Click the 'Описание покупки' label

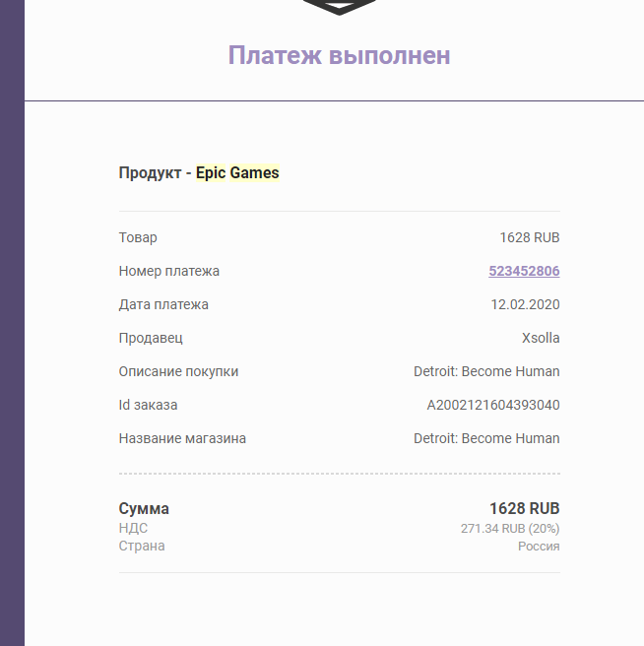tap(178, 371)
